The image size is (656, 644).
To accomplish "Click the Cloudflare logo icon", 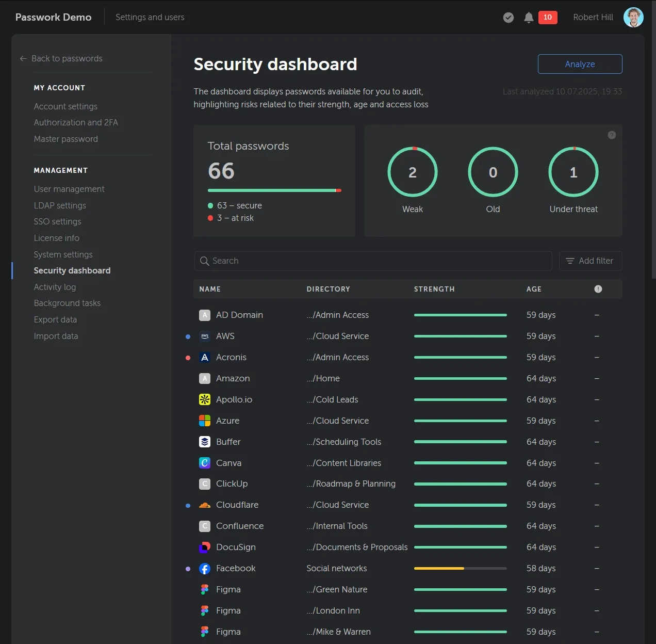I will [x=205, y=505].
